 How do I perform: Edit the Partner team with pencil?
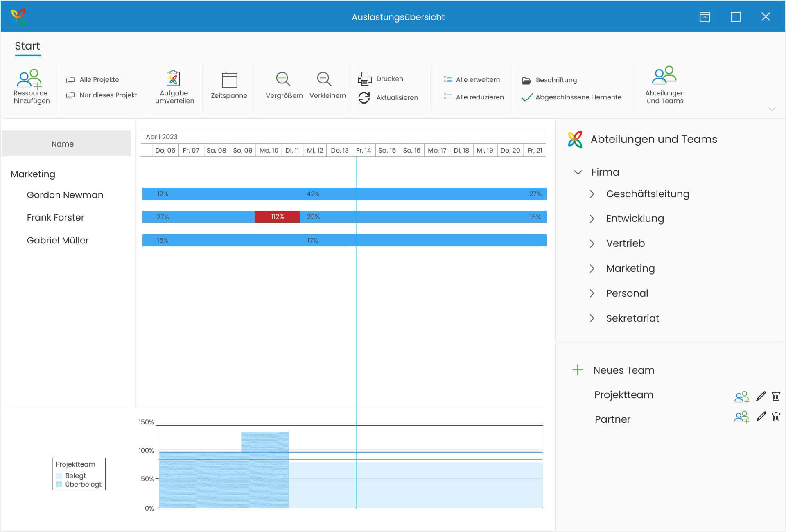pyautogui.click(x=761, y=416)
